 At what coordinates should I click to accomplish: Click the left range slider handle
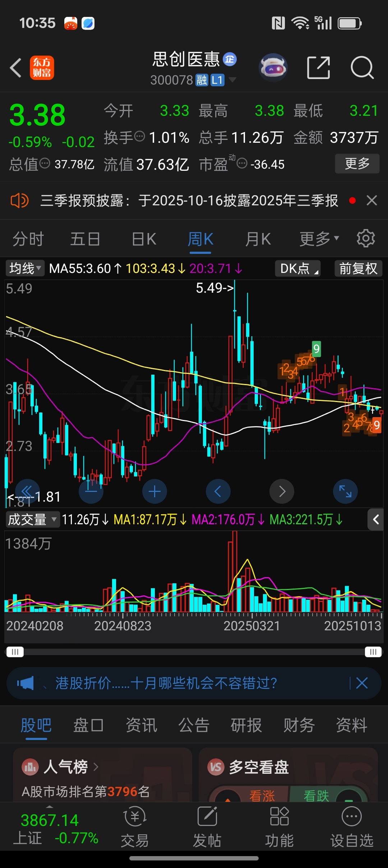pos(15,652)
